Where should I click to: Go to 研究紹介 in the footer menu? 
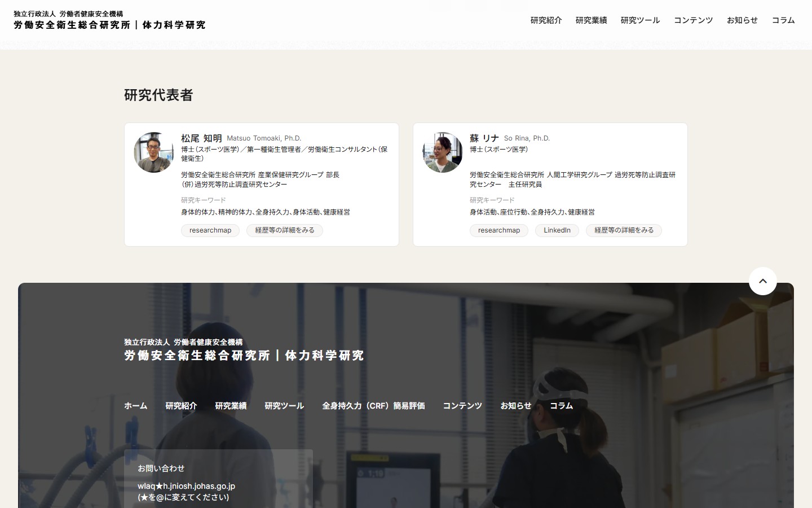coord(181,406)
